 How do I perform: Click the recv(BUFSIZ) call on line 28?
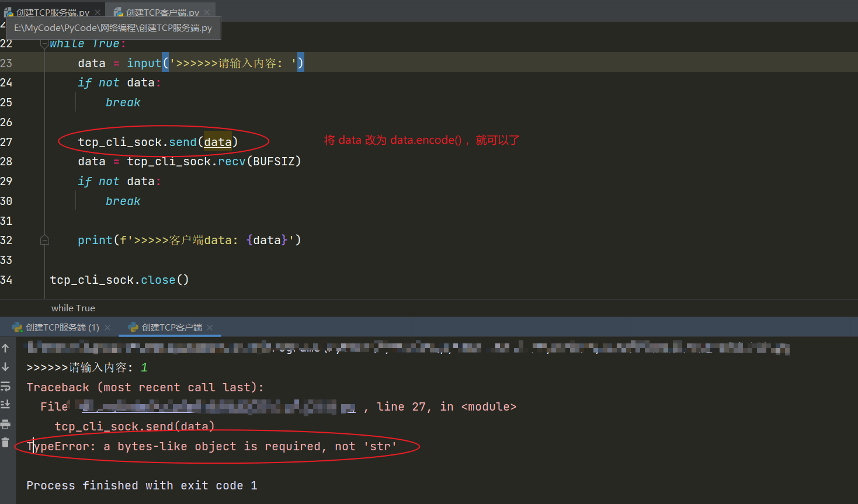[x=259, y=161]
